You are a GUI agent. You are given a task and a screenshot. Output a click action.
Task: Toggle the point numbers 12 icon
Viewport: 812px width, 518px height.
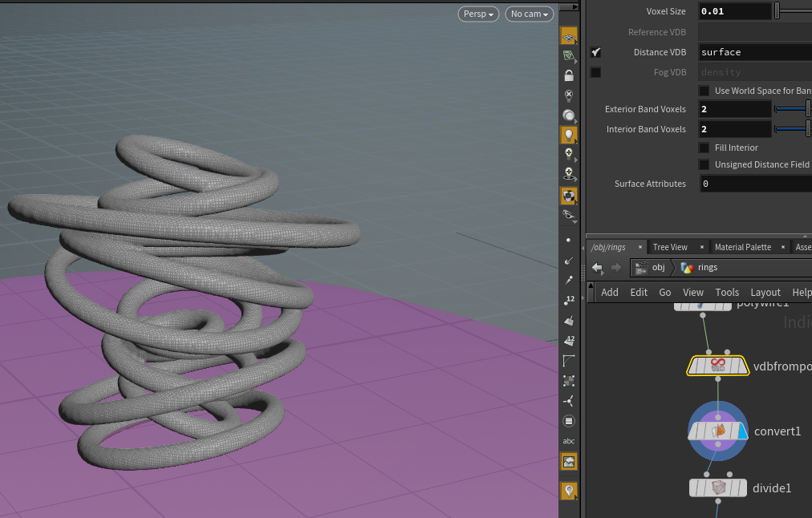pos(569,300)
